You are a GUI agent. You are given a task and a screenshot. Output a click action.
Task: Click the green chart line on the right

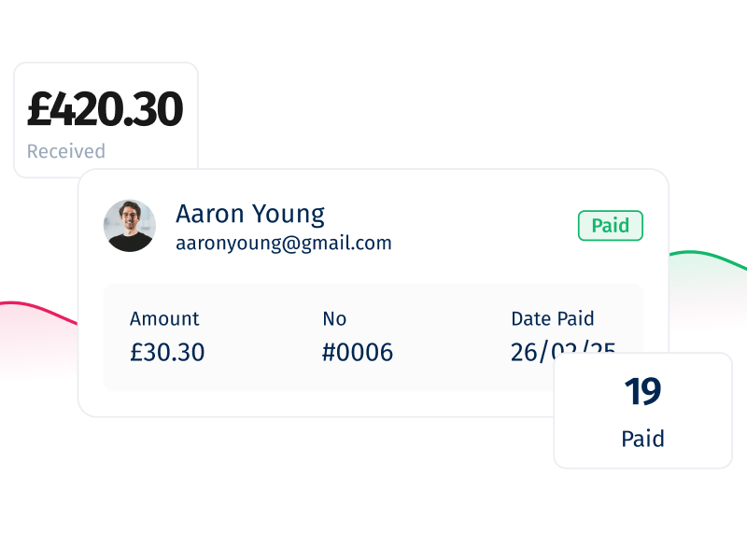[709, 257]
